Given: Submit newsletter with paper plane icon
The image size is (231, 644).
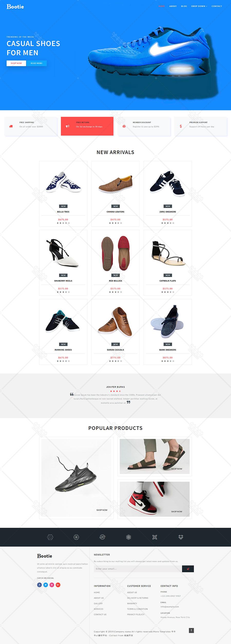Looking at the screenshot, I should point(188,569).
